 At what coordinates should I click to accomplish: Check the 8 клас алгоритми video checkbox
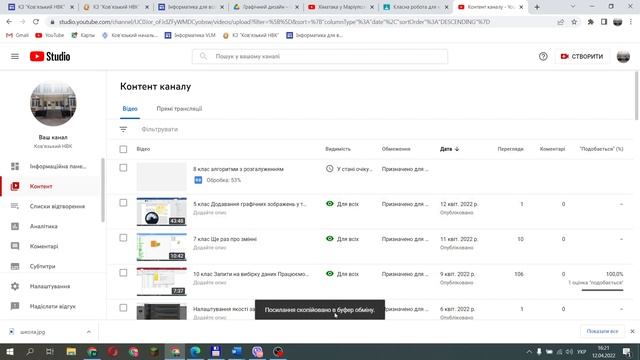[123, 168]
